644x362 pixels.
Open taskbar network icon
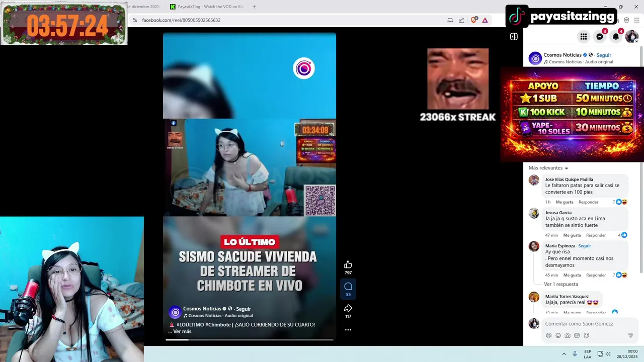pos(600,354)
